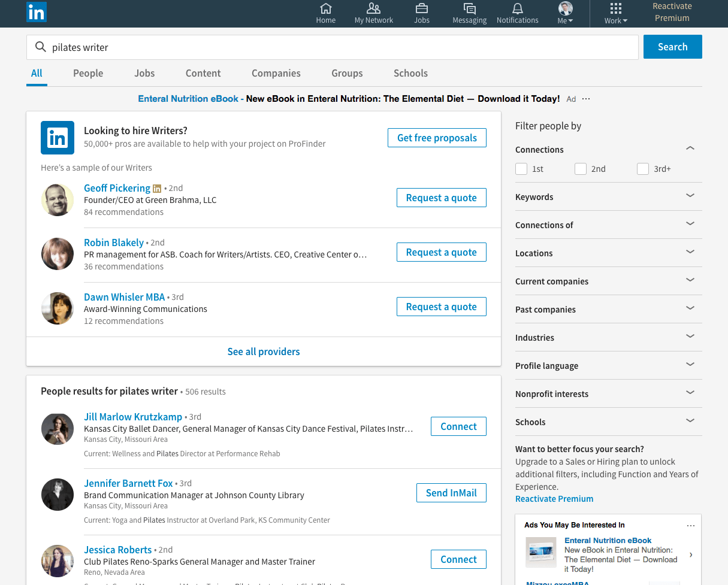Image resolution: width=728 pixels, height=585 pixels.
Task: Expand the Profile language filter
Action: (690, 365)
